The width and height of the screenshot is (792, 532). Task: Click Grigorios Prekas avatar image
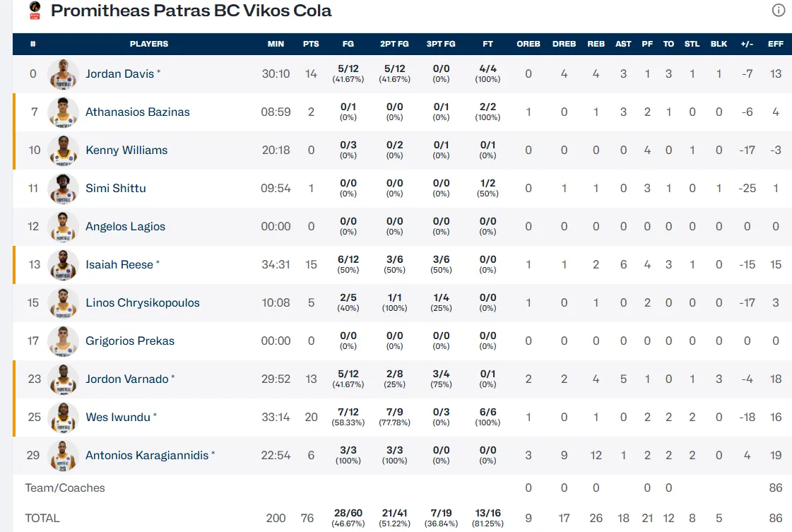[x=63, y=341]
